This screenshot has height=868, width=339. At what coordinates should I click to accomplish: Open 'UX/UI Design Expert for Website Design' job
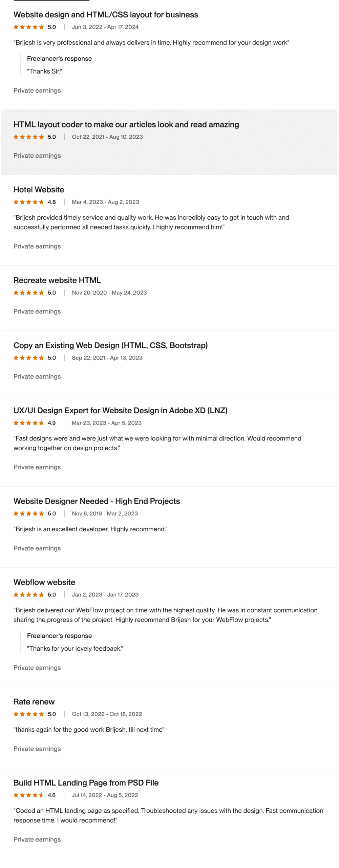tap(120, 410)
